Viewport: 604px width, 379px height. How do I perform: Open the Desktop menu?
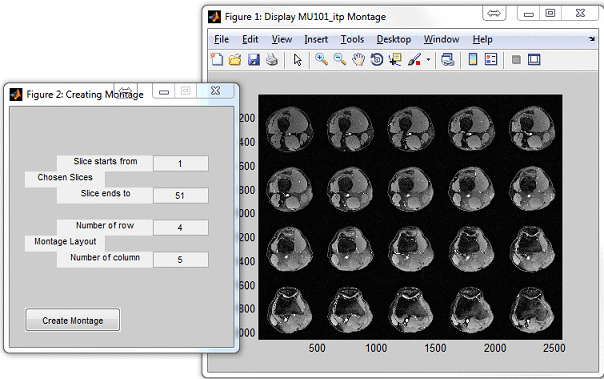pos(394,39)
